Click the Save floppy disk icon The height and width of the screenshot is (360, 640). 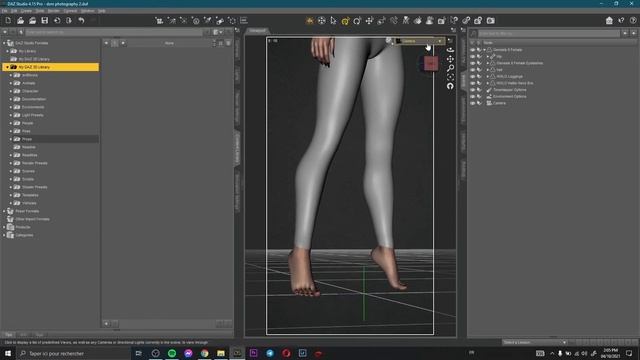[x=44, y=20]
